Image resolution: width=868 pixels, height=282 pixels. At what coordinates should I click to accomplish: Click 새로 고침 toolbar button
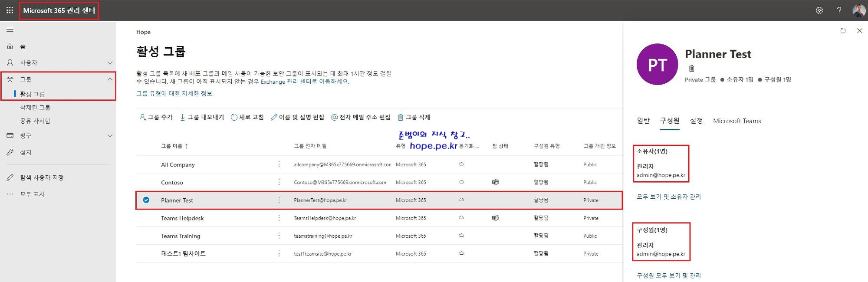247,117
